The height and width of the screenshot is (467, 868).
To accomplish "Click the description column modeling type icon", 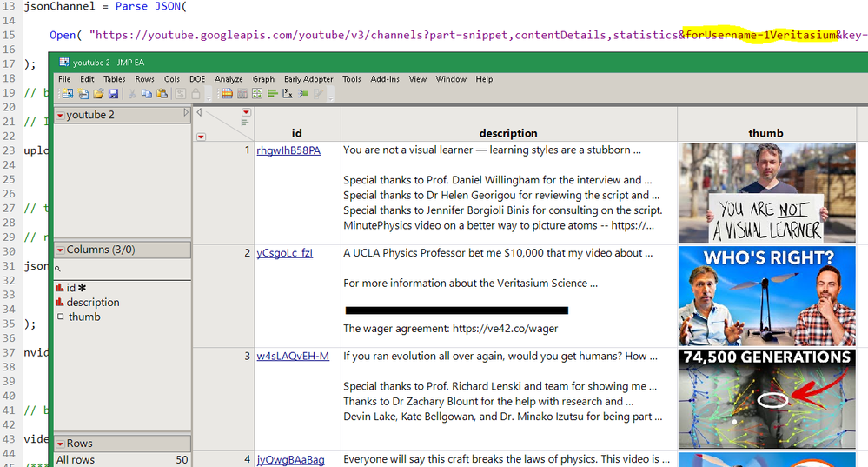I will click(x=59, y=302).
